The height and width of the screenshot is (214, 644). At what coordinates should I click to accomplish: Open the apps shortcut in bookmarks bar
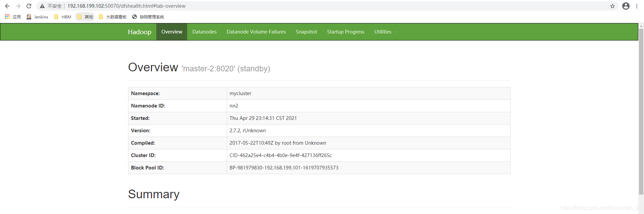pyautogui.click(x=13, y=17)
